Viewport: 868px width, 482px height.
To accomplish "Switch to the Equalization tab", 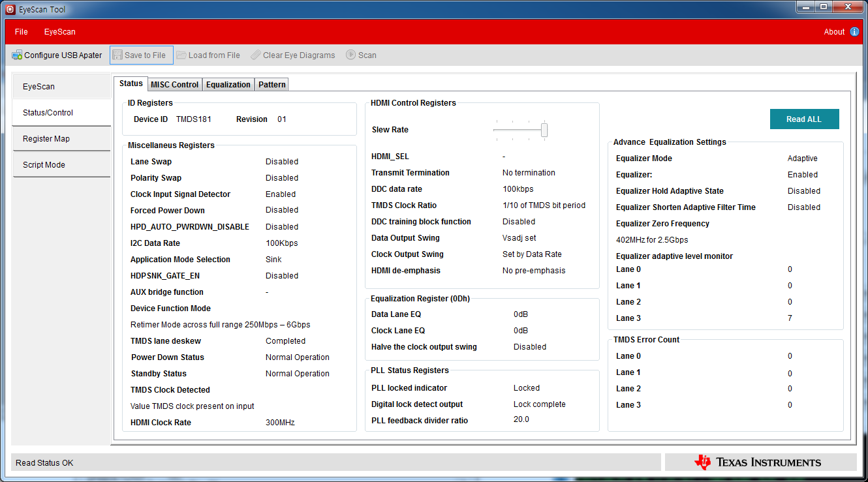I will 228,85.
